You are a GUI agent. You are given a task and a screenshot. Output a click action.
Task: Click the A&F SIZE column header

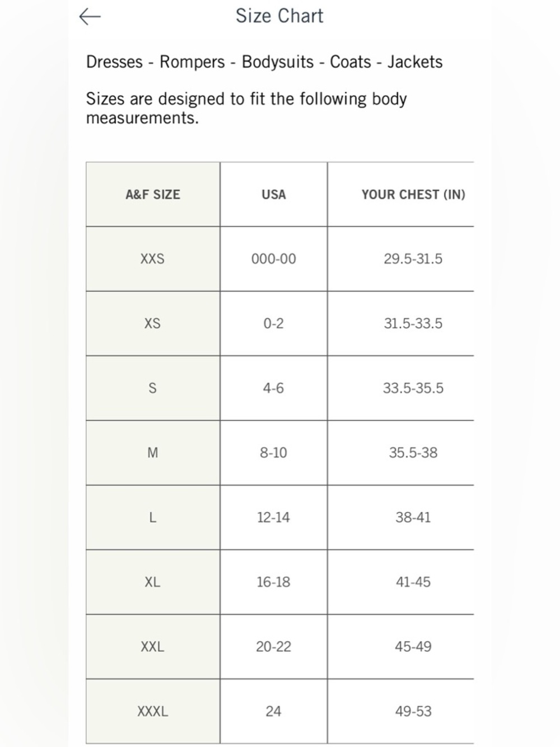153,194
